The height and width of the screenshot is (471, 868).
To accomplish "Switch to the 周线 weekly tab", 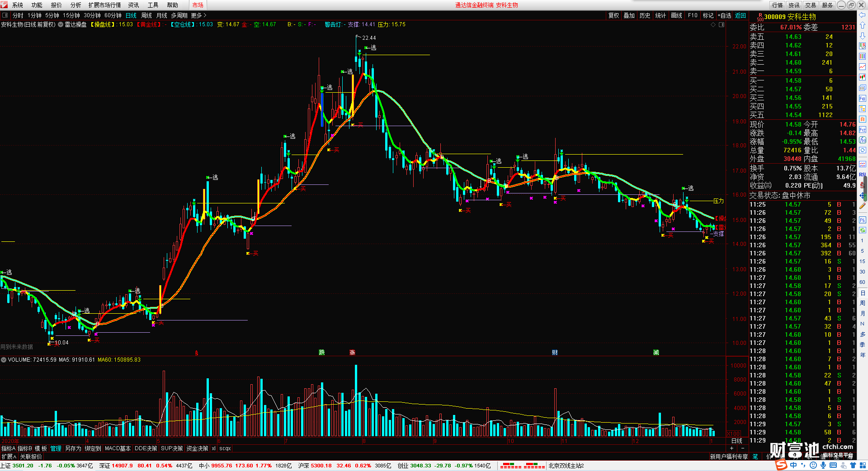I will point(146,15).
